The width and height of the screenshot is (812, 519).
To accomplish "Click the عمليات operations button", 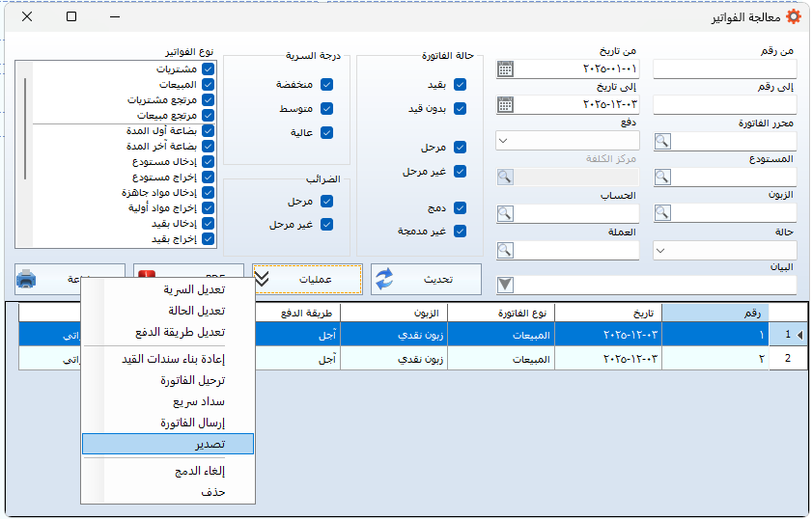I will click(x=307, y=279).
